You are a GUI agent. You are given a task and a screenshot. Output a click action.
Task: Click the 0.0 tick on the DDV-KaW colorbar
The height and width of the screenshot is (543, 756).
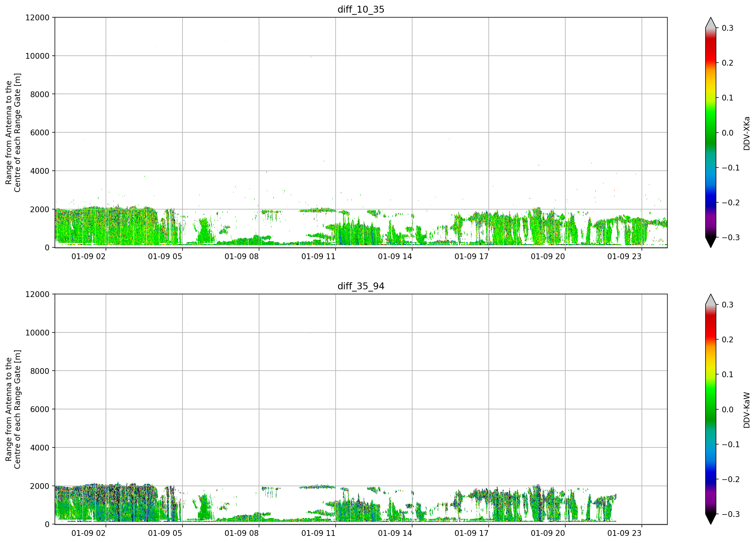tap(728, 410)
